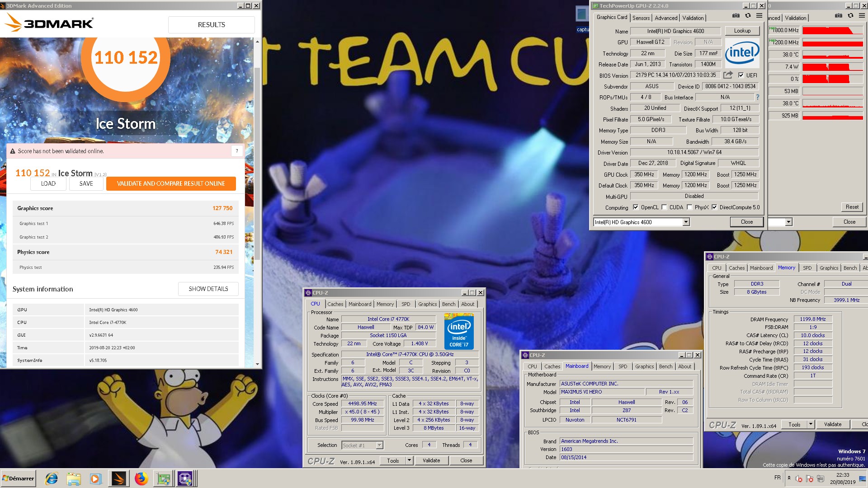The height and width of the screenshot is (488, 868).
Task: Toggle the OpenCL checkbox
Action: pos(636,207)
